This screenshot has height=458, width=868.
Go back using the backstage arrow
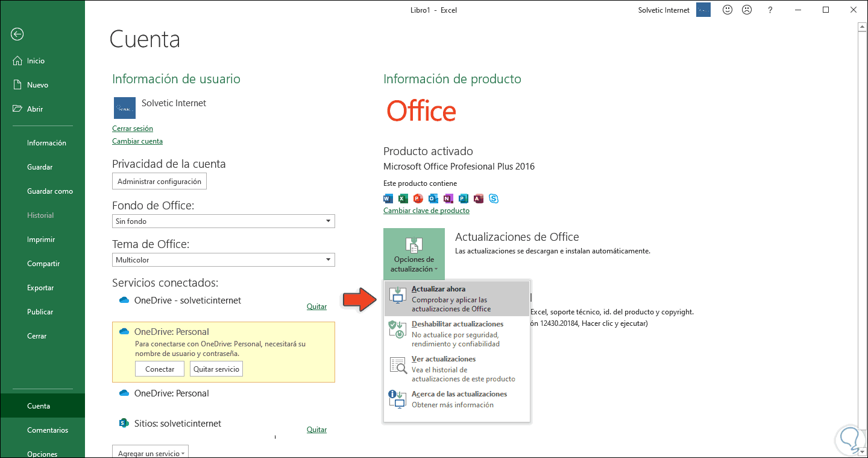coord(17,34)
